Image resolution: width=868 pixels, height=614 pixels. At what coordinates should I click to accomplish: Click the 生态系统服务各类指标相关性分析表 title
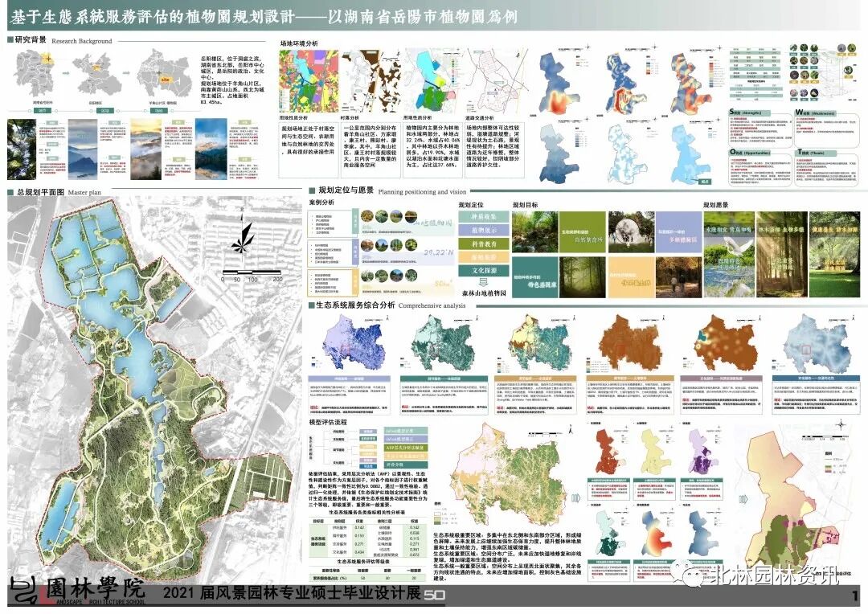366,513
